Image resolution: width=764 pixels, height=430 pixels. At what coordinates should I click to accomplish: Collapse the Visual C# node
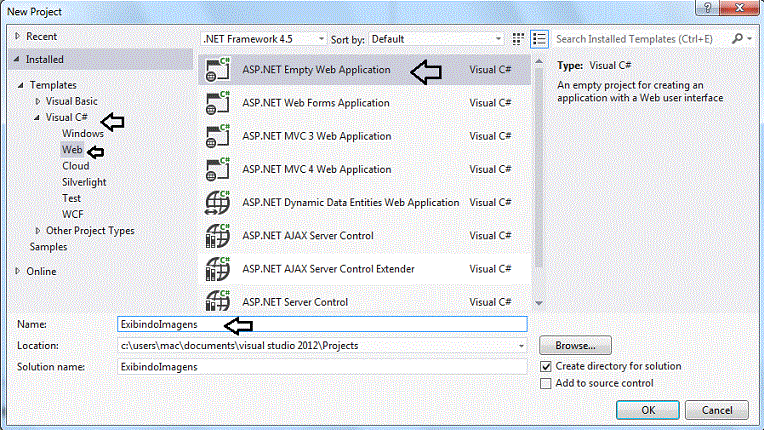pyautogui.click(x=37, y=117)
